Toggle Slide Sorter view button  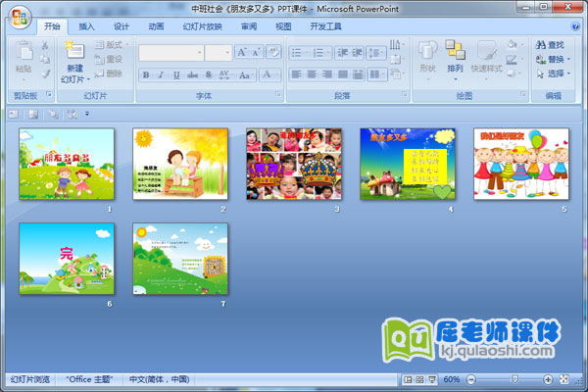pyautogui.click(x=419, y=378)
